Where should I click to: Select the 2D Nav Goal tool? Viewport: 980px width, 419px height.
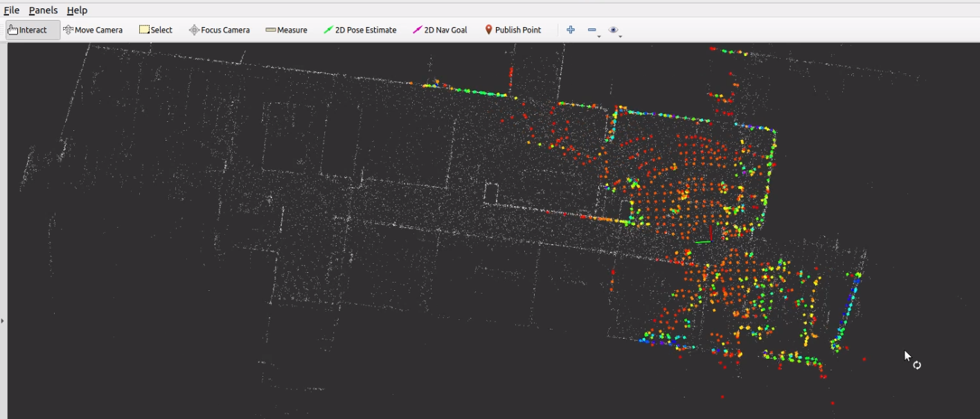coord(440,30)
